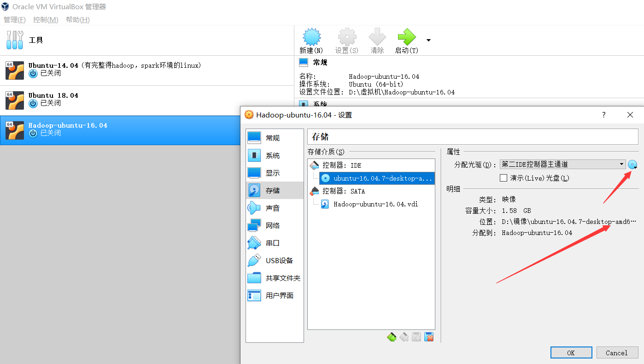Screen dimensions: 644x364
Task: Click the 新建(N) toolbar icon
Action: click(311, 37)
